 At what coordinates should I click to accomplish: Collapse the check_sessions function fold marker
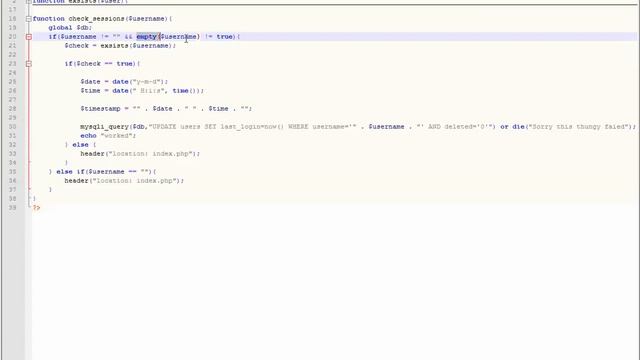tap(29, 19)
